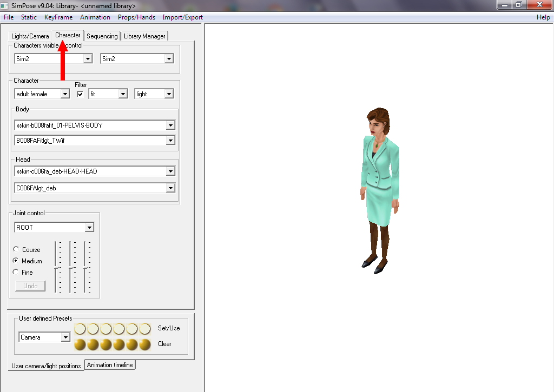The width and height of the screenshot is (554, 392).
Task: Open the Camera presets dropdown
Action: click(x=65, y=337)
